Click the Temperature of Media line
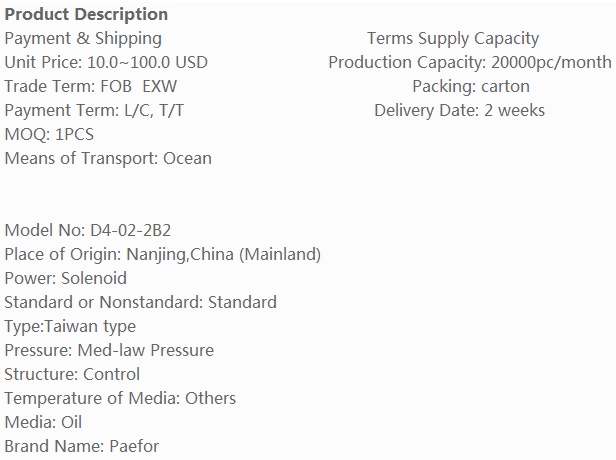The width and height of the screenshot is (616, 460). [120, 398]
